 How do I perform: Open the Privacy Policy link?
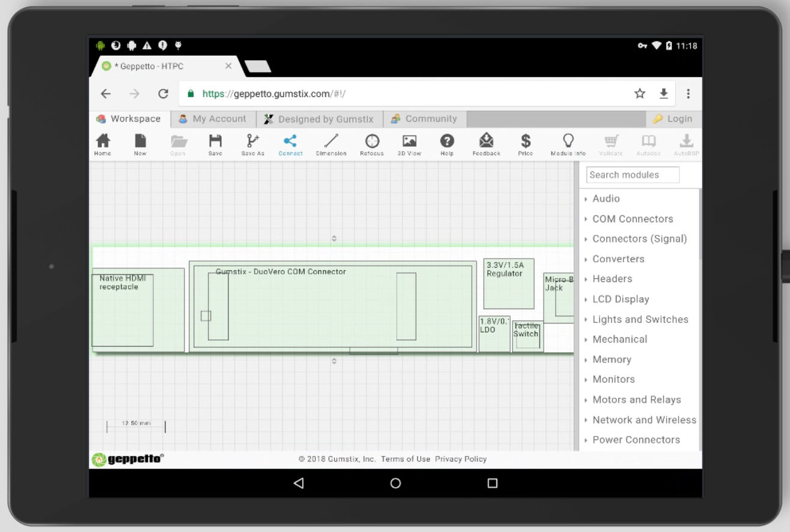[461, 459]
